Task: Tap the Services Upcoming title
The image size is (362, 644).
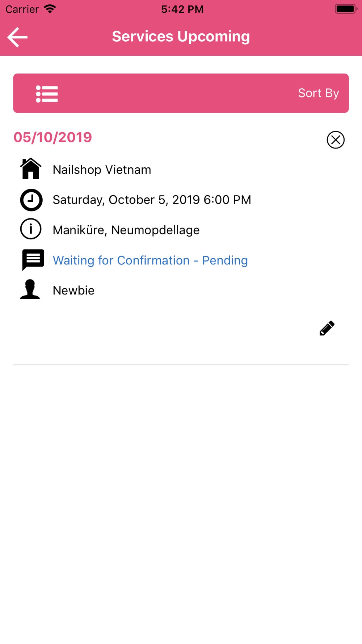Action: point(181,36)
